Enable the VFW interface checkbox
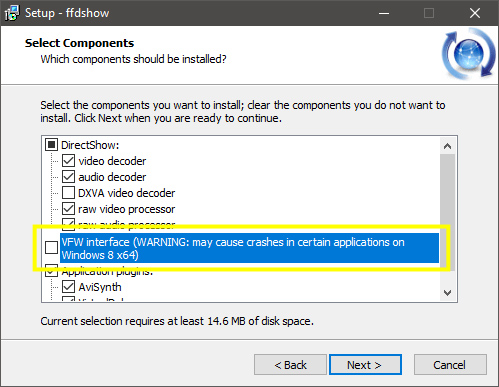This screenshot has width=499, height=387. (x=51, y=248)
